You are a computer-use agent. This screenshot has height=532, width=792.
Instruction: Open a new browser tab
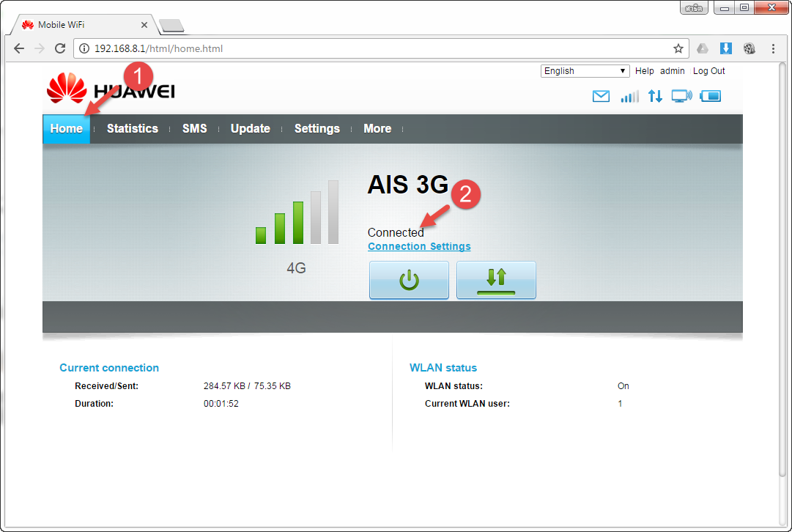[171, 25]
